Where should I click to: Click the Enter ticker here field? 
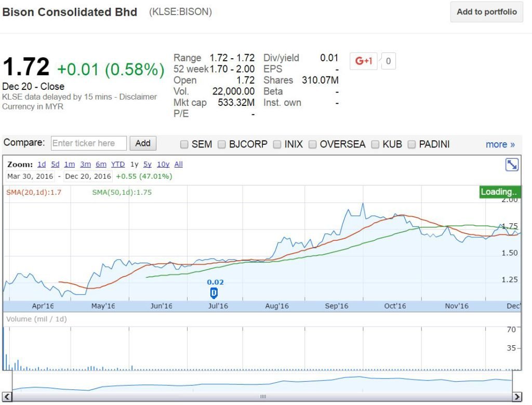(x=88, y=143)
